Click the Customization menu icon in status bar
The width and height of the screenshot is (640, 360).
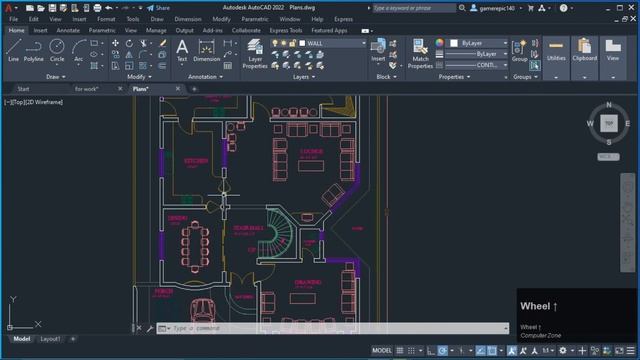click(x=631, y=350)
